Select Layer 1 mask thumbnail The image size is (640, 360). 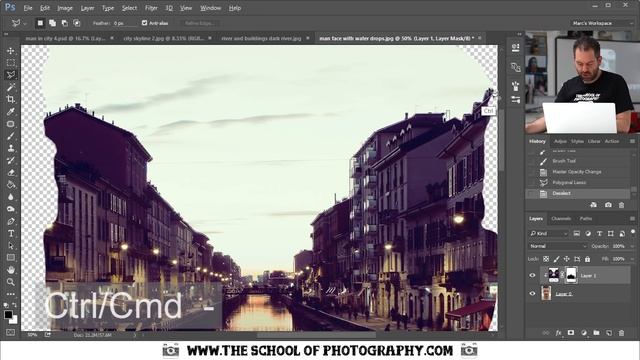[x=571, y=275]
